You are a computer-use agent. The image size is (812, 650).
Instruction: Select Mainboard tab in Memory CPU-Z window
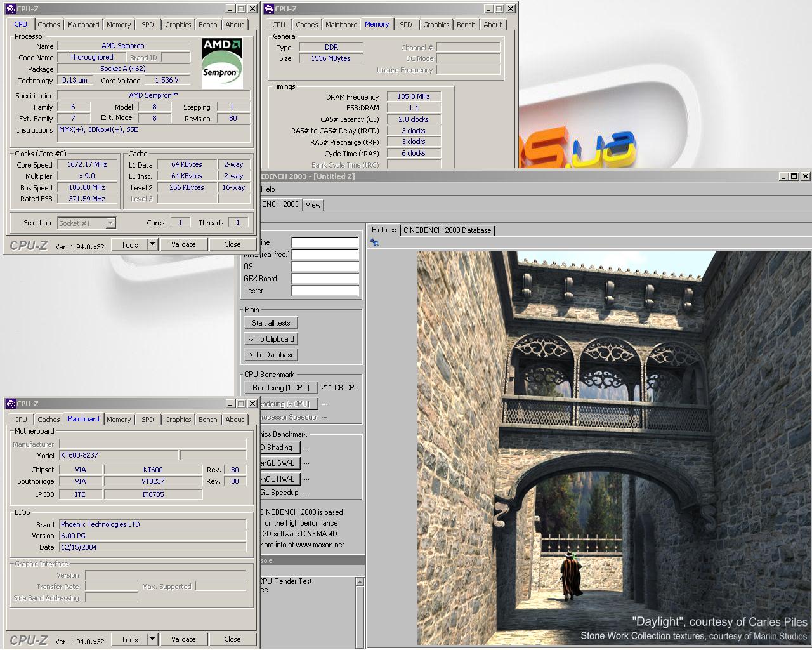tap(341, 25)
